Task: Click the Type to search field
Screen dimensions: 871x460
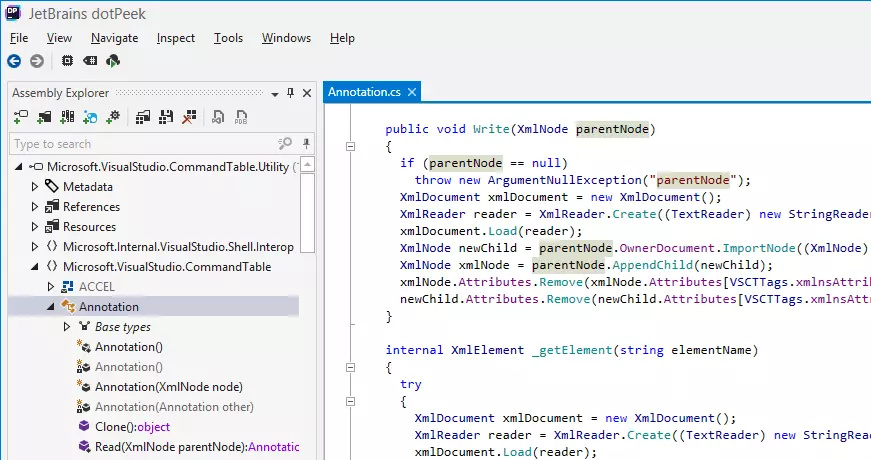Action: click(140, 144)
